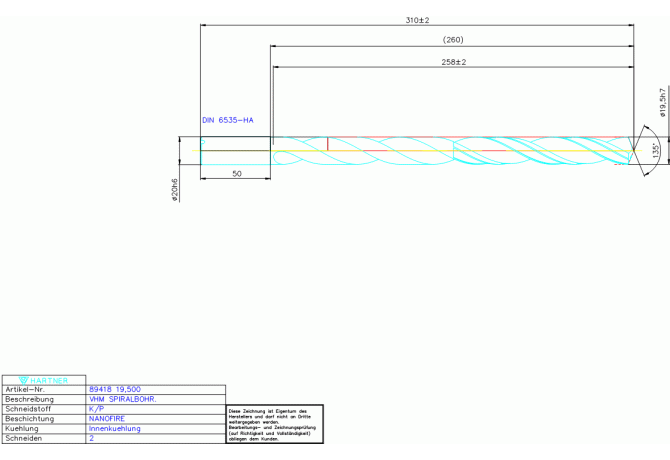Screen dimensions: 670x460
Task: Click the 135° point angle symbol
Action: tap(655, 149)
